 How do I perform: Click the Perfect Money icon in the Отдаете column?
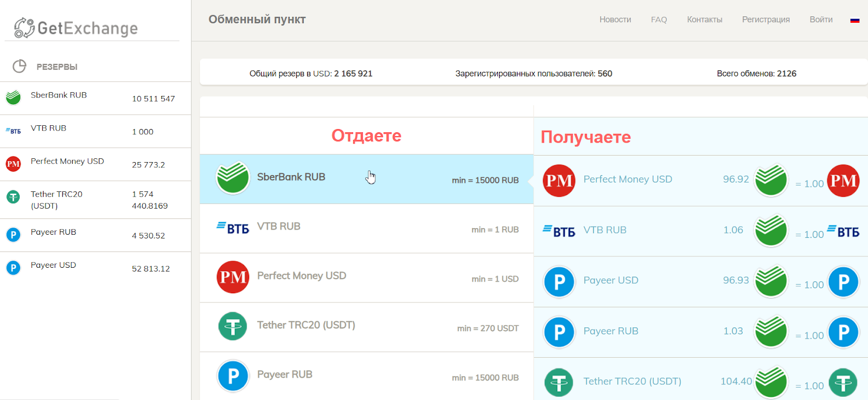coord(233,277)
